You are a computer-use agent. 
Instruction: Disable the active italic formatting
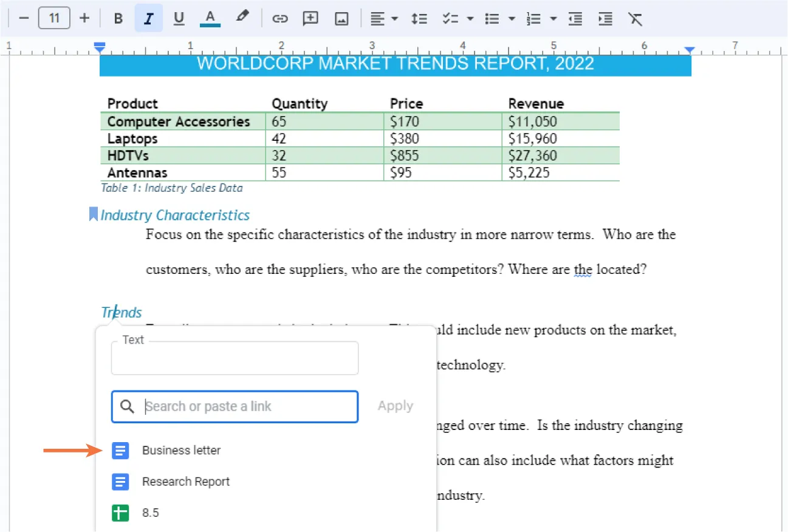[x=149, y=19]
